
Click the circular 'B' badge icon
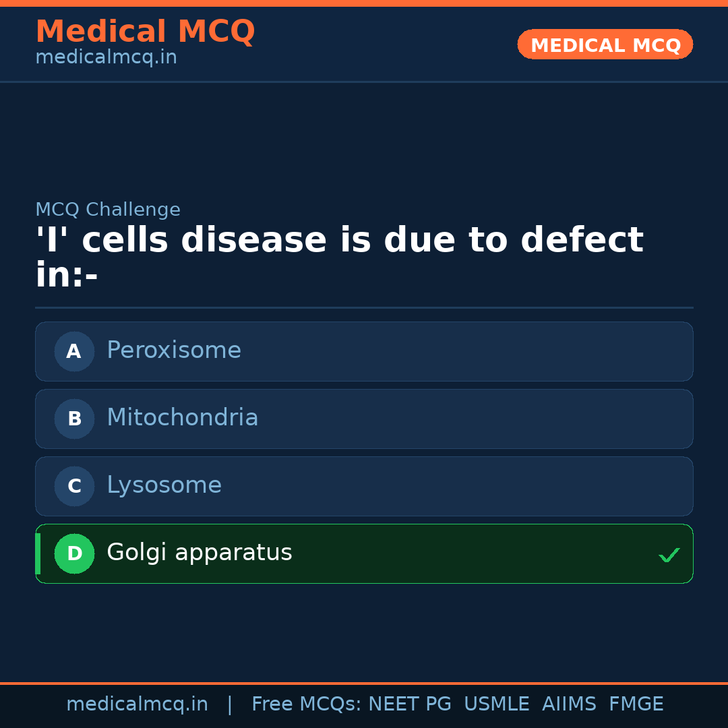74,419
